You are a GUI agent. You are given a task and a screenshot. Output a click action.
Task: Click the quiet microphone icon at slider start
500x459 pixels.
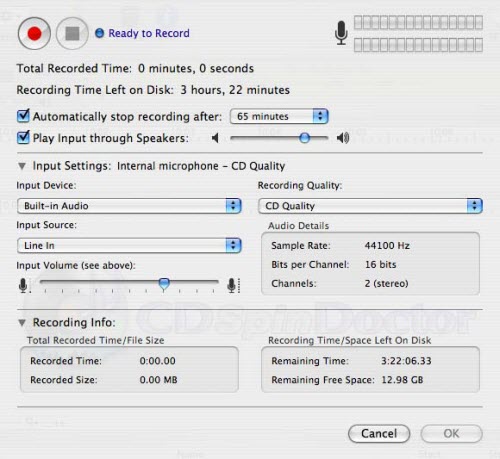[x=23, y=286]
